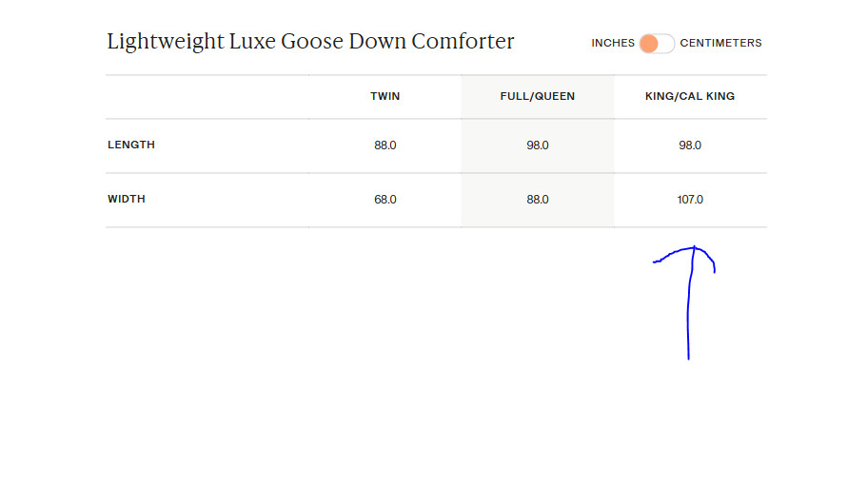Image resolution: width=867 pixels, height=504 pixels.
Task: Click the WIDTH row label
Action: (127, 200)
